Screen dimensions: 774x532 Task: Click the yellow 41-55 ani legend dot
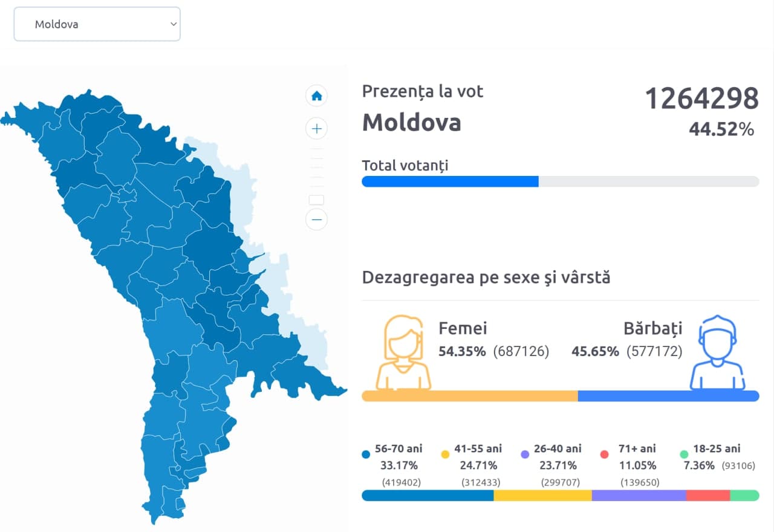(x=445, y=454)
